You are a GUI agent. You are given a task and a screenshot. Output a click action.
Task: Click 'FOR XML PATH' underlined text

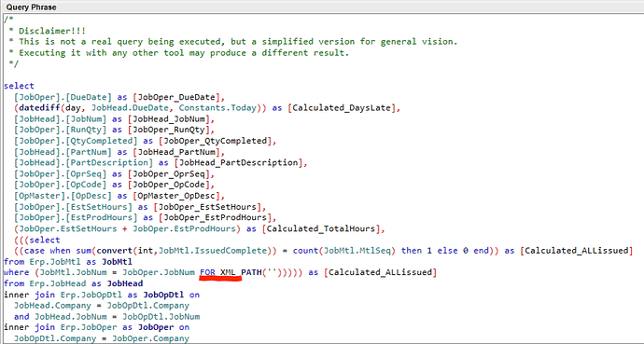point(231,272)
